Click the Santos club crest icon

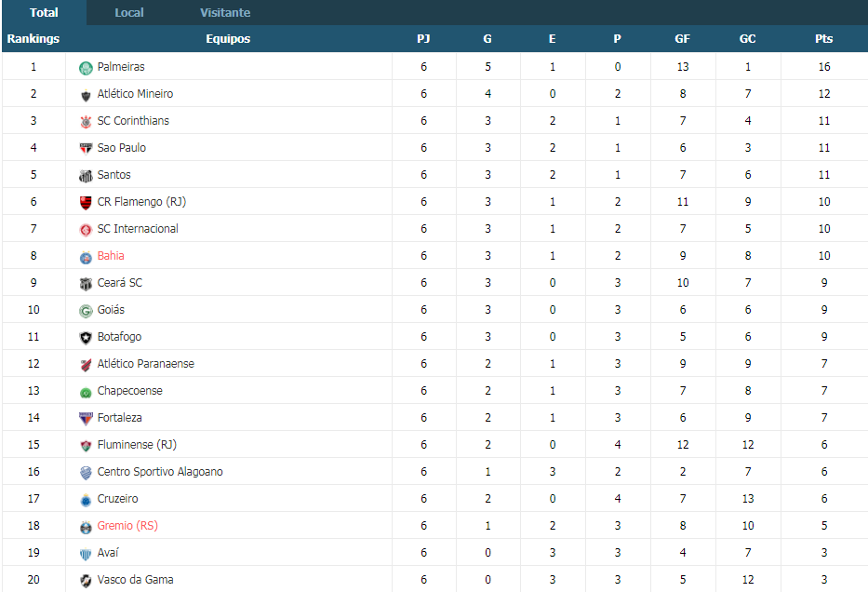86,176
